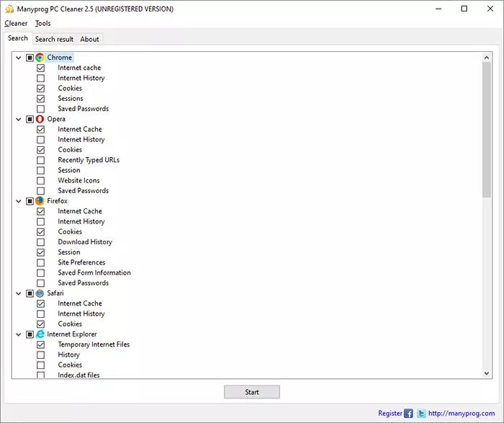Toggle Safari group tri-state checkbox
Viewport: 504px width, 423px height.
(x=30, y=293)
